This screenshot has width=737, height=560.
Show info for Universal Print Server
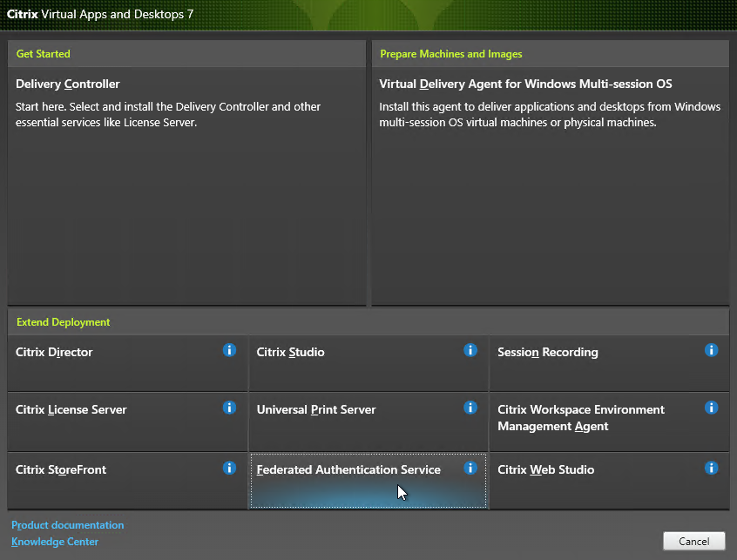point(470,408)
